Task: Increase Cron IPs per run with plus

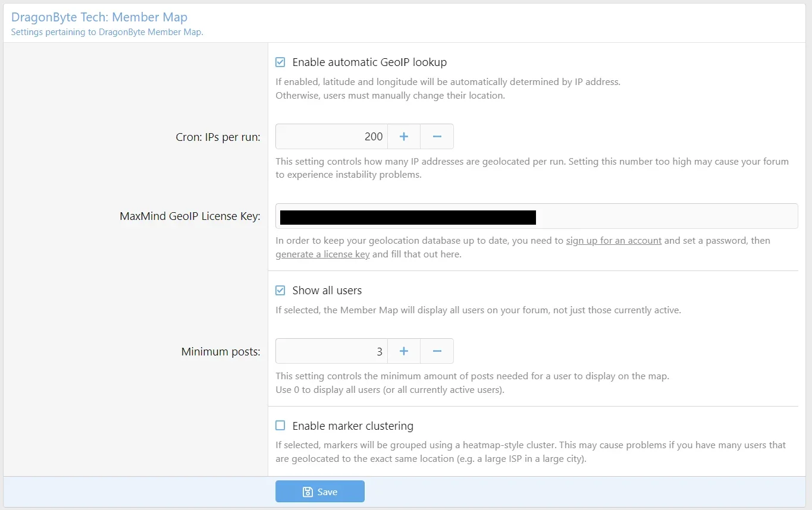Action: point(404,136)
